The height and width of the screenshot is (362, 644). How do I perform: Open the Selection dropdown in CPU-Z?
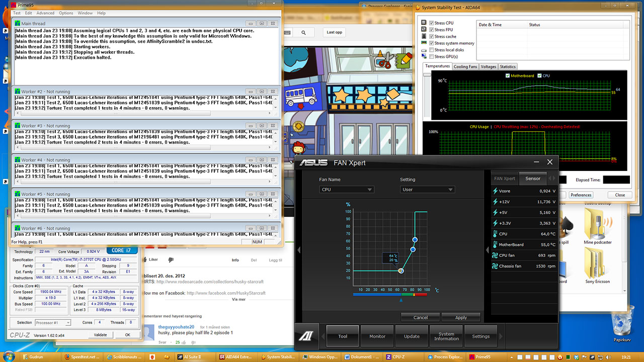(x=52, y=322)
